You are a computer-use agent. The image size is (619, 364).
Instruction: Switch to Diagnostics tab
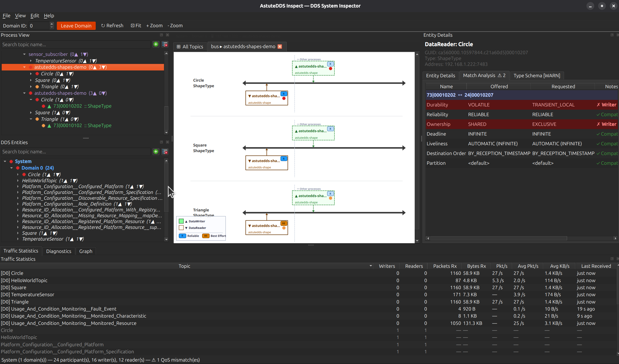[x=59, y=251]
